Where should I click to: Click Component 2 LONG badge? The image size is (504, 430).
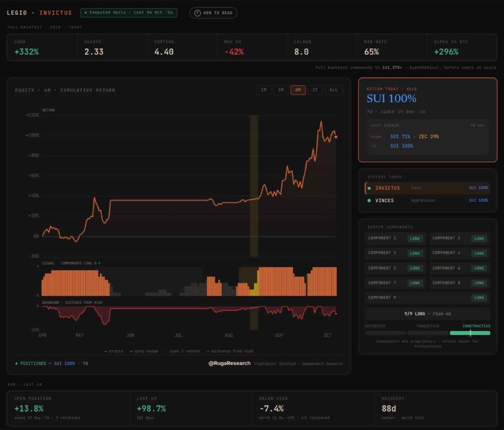(x=479, y=238)
